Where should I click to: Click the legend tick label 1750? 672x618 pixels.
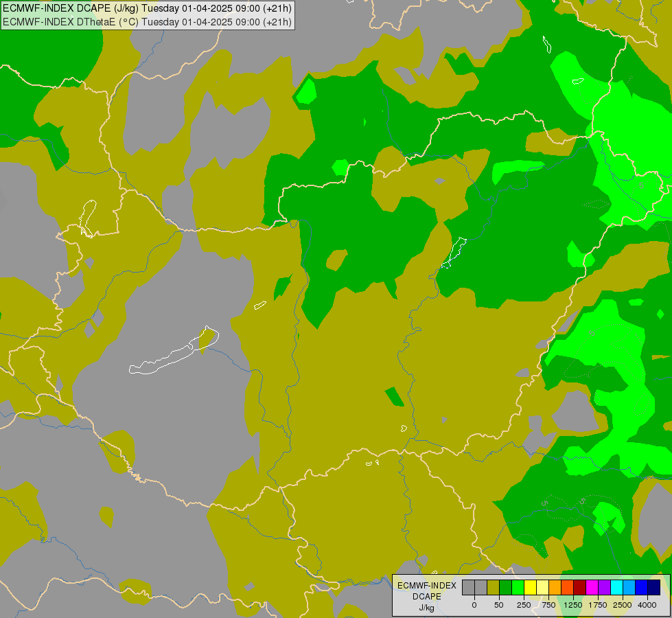point(598,605)
